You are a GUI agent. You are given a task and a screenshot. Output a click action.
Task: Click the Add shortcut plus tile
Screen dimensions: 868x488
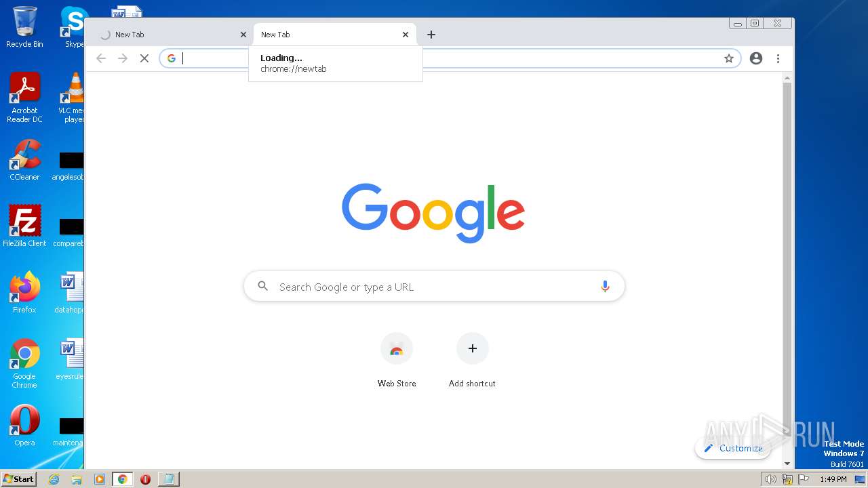pos(473,348)
